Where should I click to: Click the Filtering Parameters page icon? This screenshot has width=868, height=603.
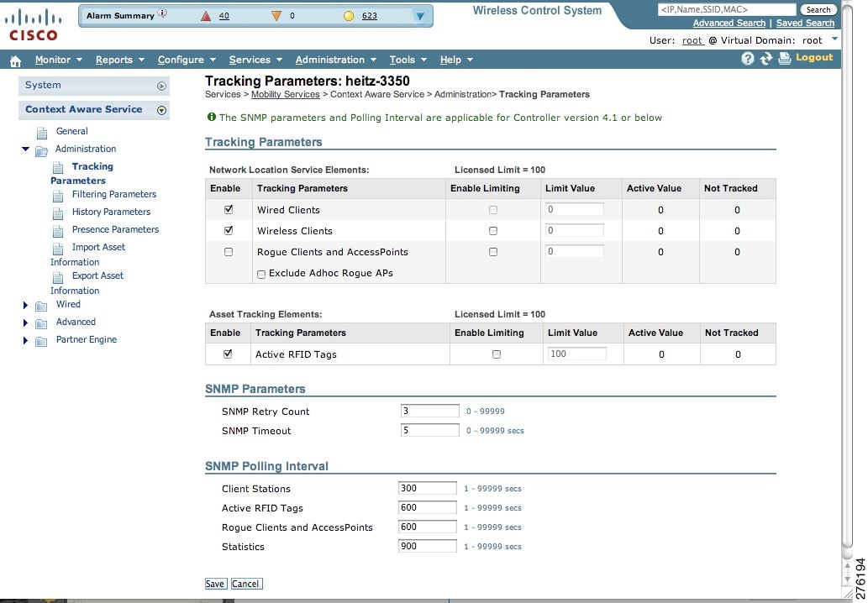(58, 196)
